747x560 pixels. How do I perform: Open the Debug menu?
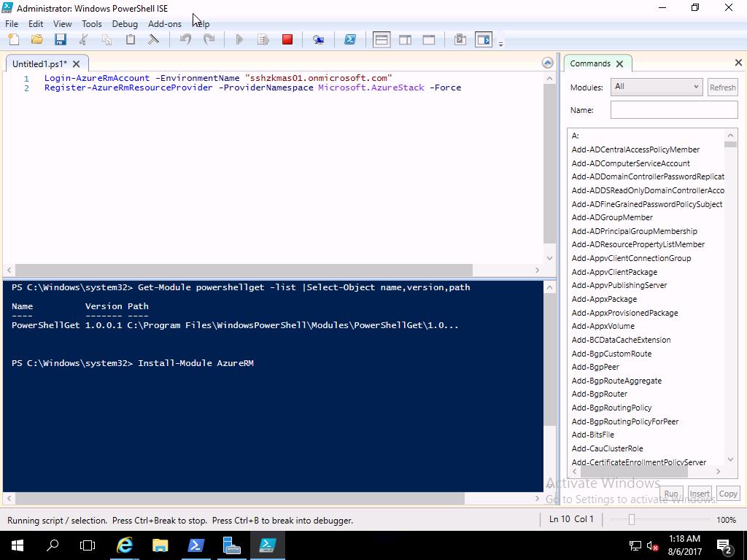click(x=125, y=24)
